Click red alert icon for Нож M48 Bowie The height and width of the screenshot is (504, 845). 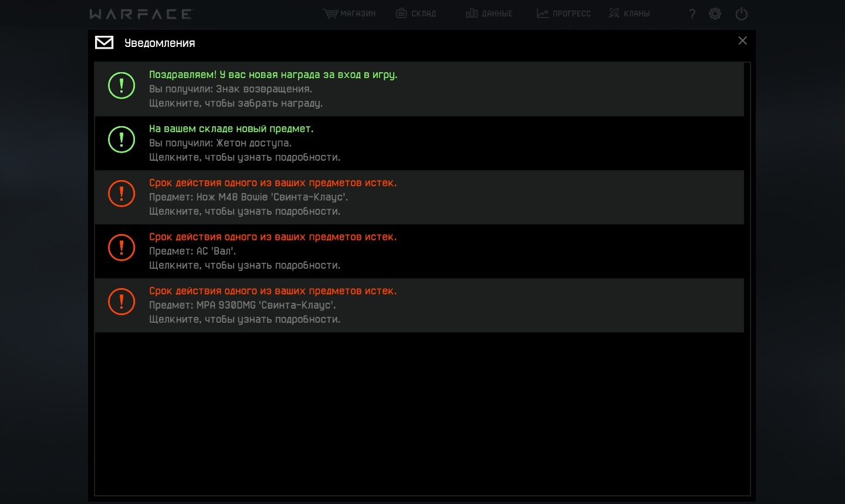(x=121, y=194)
